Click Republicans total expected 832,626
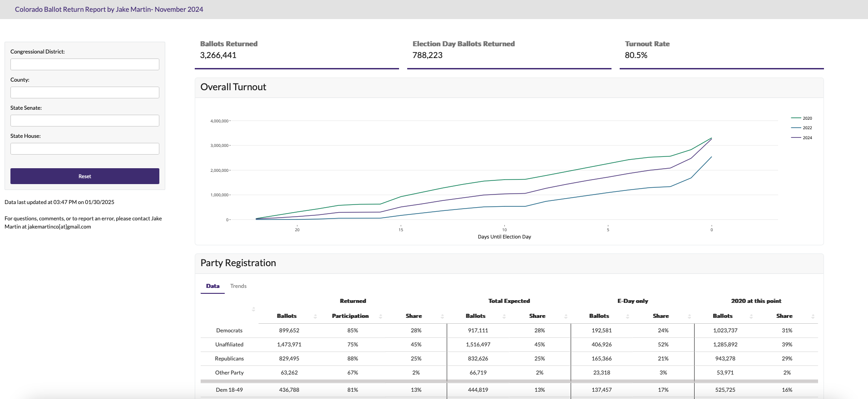868x399 pixels. (478, 359)
